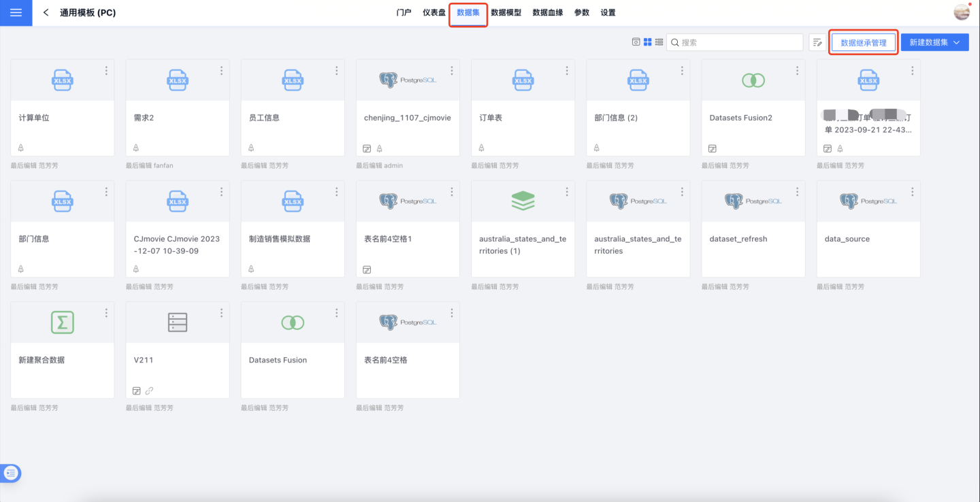Open the 订单表 dataset name
The image size is (980, 502).
(x=491, y=118)
